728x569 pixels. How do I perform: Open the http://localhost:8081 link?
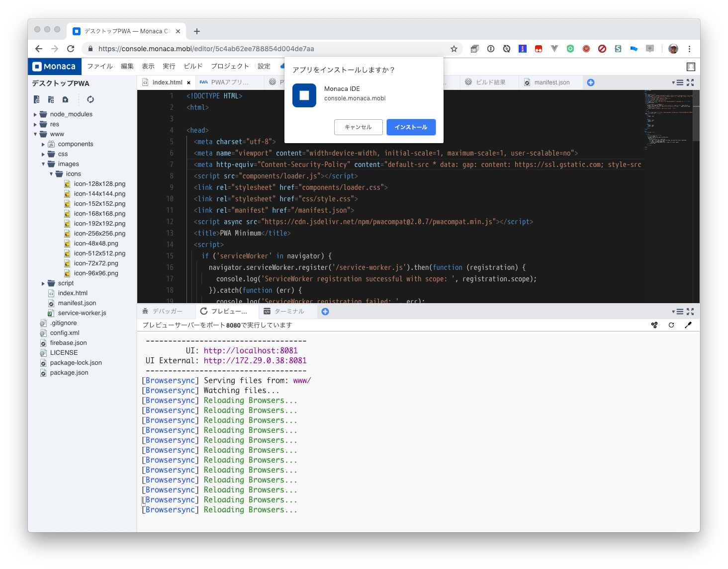click(x=251, y=351)
